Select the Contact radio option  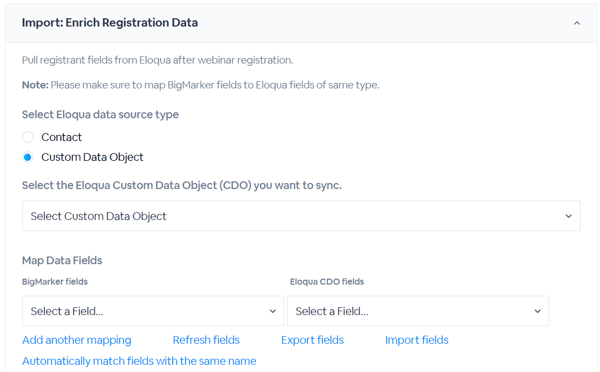pyautogui.click(x=28, y=137)
